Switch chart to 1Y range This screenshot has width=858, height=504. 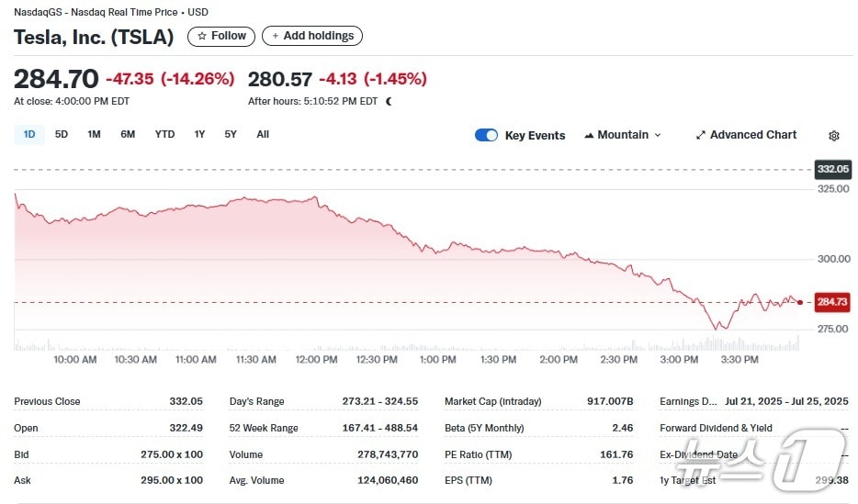pyautogui.click(x=199, y=134)
